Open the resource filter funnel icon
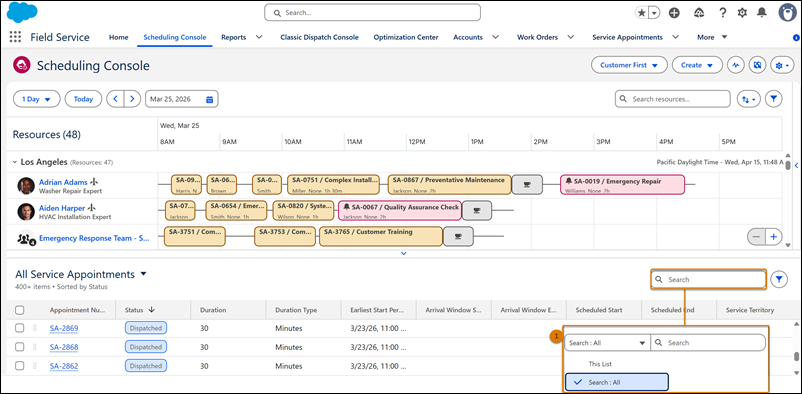 tap(774, 99)
